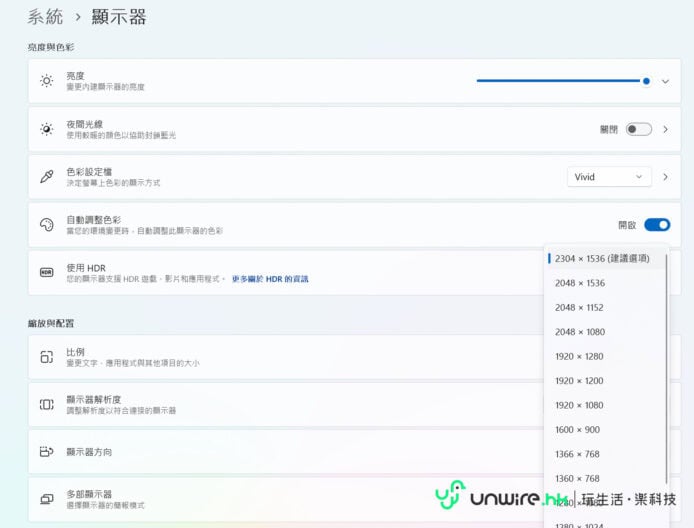Pick the 1600 × 900 resolution
694x528 pixels.
(x=577, y=429)
